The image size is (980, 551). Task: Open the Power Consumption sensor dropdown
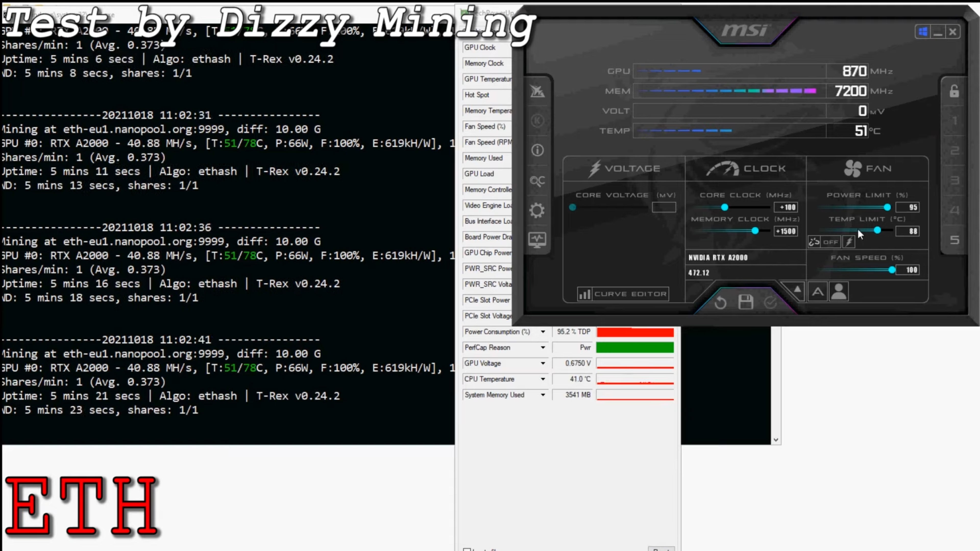click(x=543, y=332)
